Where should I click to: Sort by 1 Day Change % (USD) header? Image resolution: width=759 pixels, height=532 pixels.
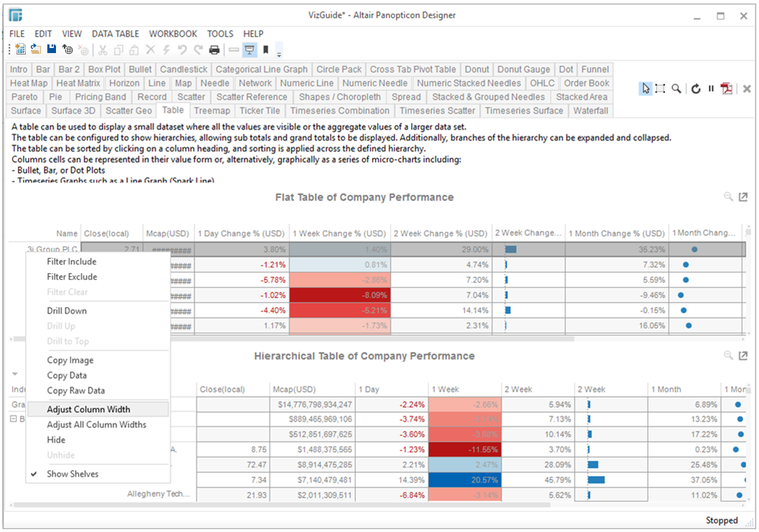[241, 233]
